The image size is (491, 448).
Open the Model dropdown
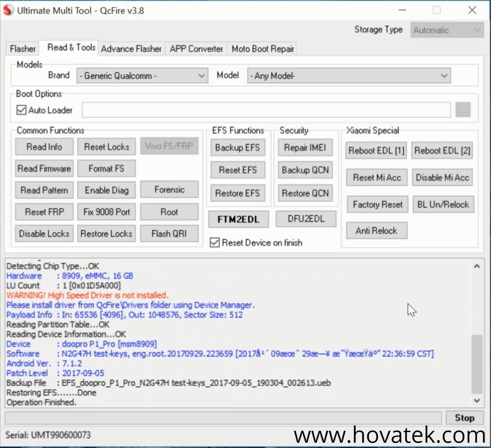pyautogui.click(x=349, y=76)
